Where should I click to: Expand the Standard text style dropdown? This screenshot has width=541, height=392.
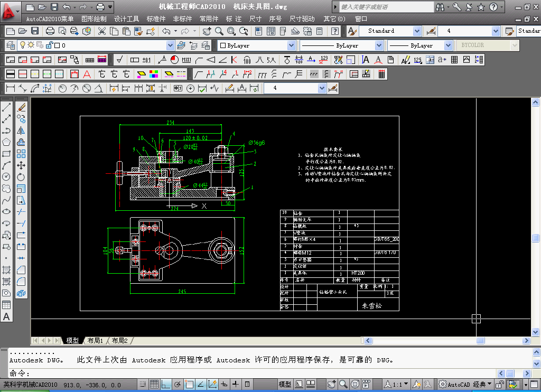(x=417, y=31)
